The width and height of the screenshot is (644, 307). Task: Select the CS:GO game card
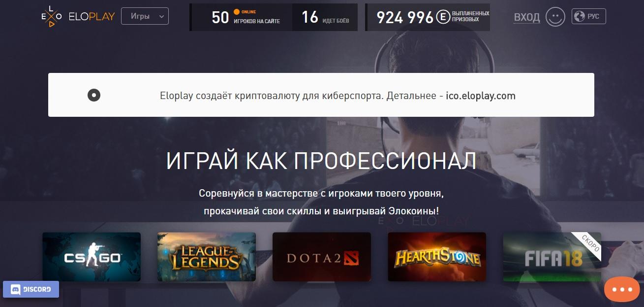pyautogui.click(x=92, y=257)
